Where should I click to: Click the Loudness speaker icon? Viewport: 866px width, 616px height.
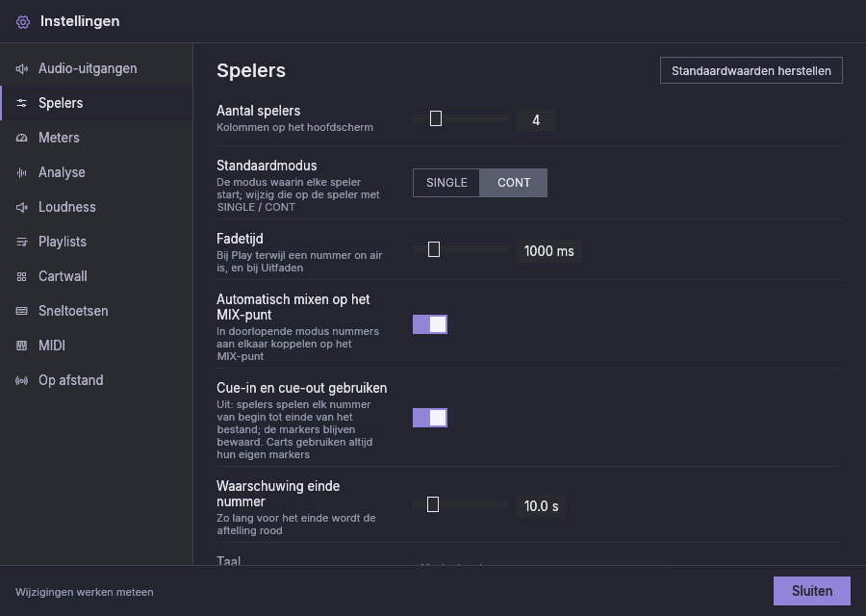click(21, 207)
